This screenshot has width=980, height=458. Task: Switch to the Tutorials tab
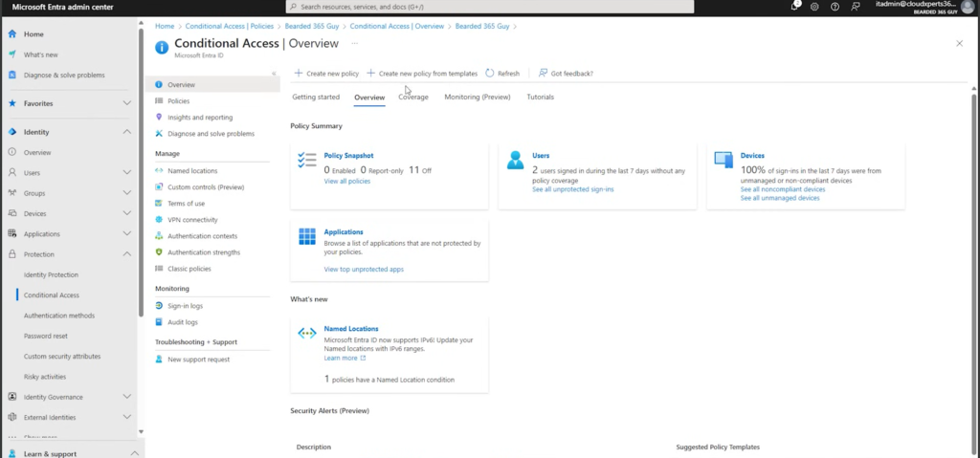point(540,97)
